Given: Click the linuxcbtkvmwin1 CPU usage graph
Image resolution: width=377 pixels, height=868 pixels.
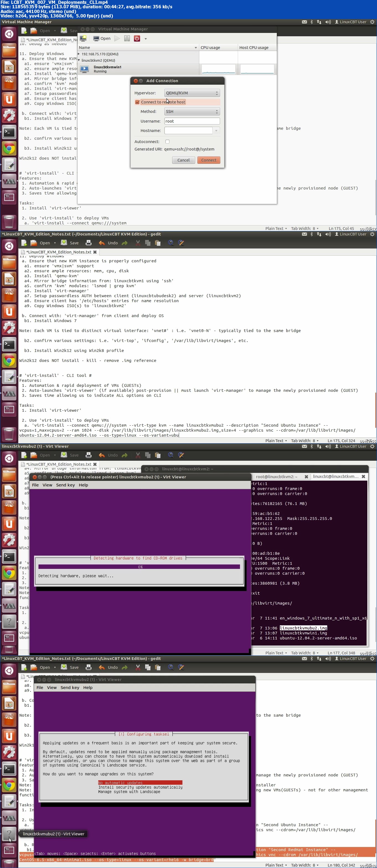Looking at the screenshot, I should tap(218, 69).
